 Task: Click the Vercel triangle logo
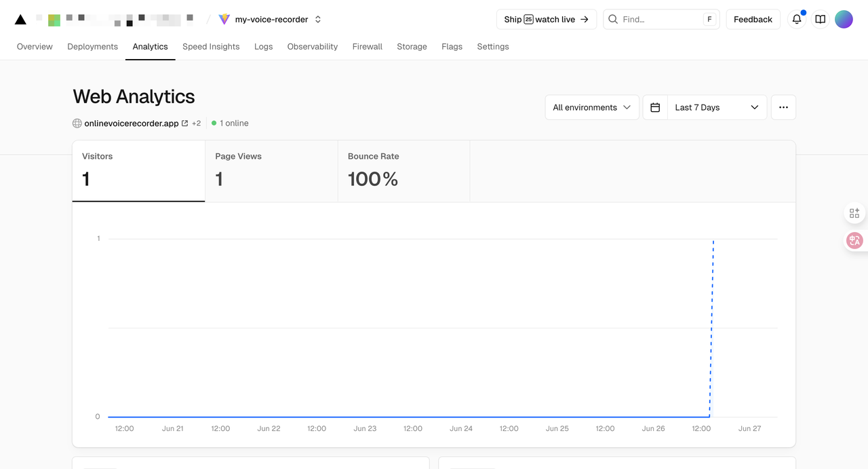coord(20,20)
